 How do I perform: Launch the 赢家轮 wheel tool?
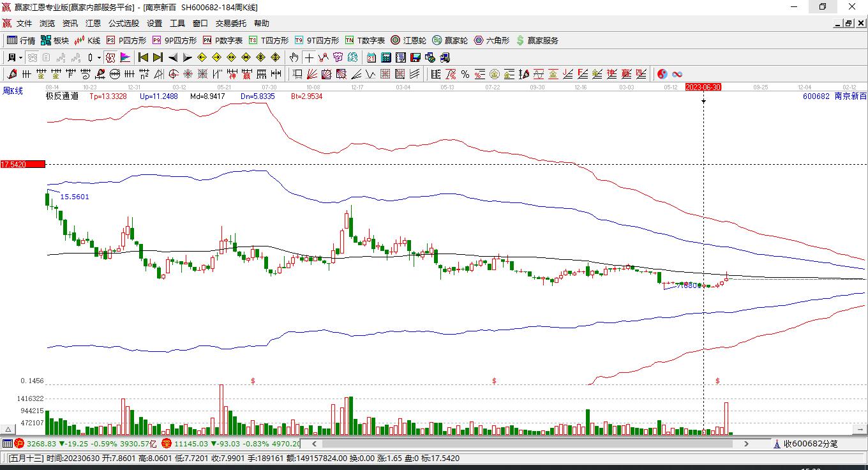(x=450, y=40)
